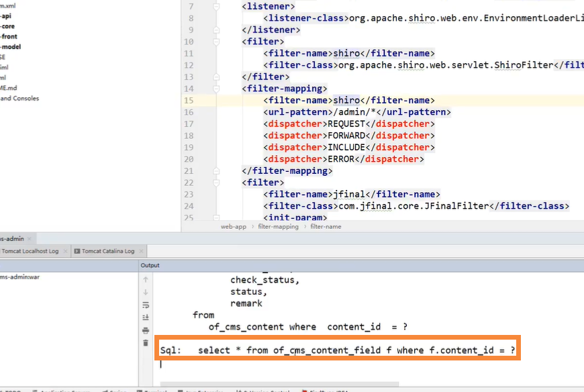
Task: Select the -core module in project tree
Action: (x=8, y=26)
